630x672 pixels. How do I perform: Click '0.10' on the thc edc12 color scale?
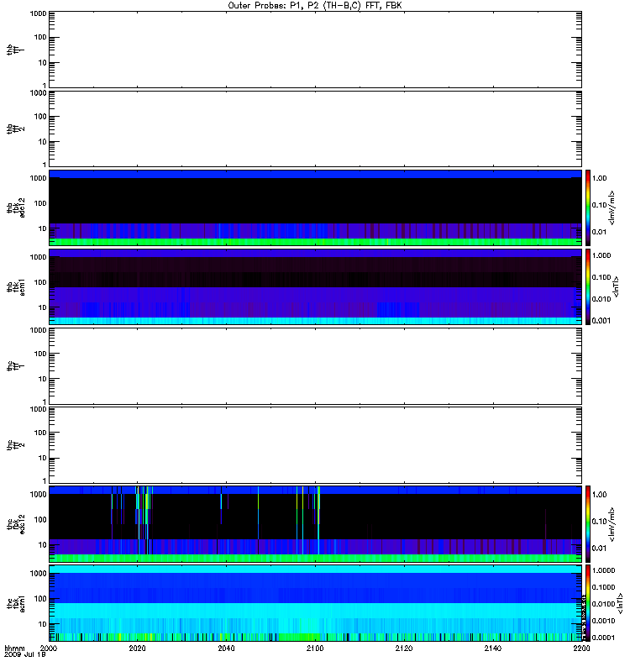600,521
